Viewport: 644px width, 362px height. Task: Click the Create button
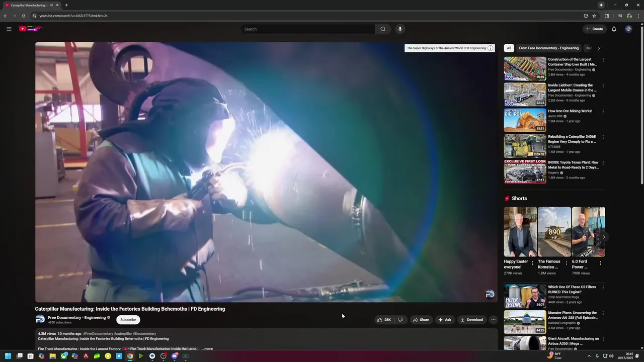coord(594,29)
